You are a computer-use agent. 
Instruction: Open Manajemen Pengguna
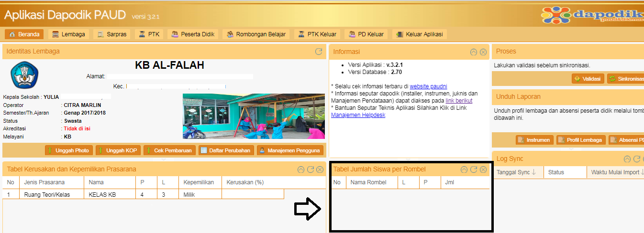coord(290,150)
